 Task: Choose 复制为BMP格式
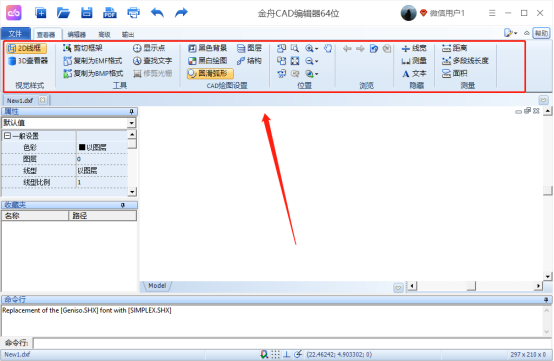coord(93,73)
